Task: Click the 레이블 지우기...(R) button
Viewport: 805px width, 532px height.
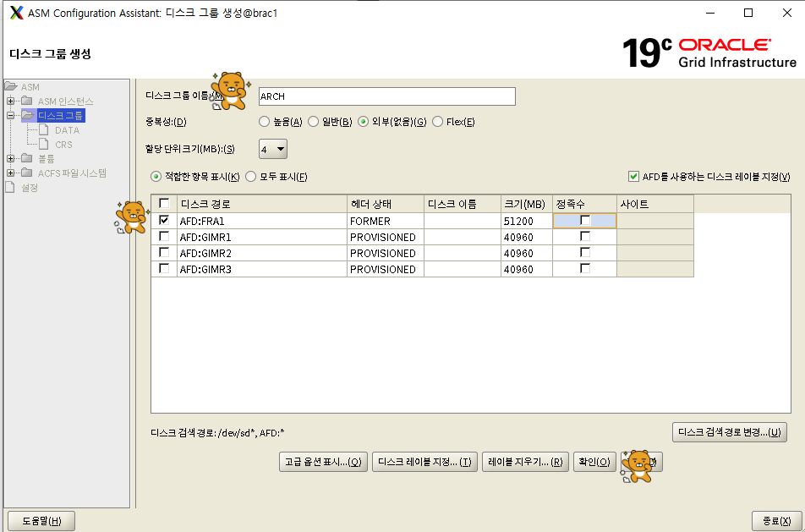Action: tap(525, 462)
